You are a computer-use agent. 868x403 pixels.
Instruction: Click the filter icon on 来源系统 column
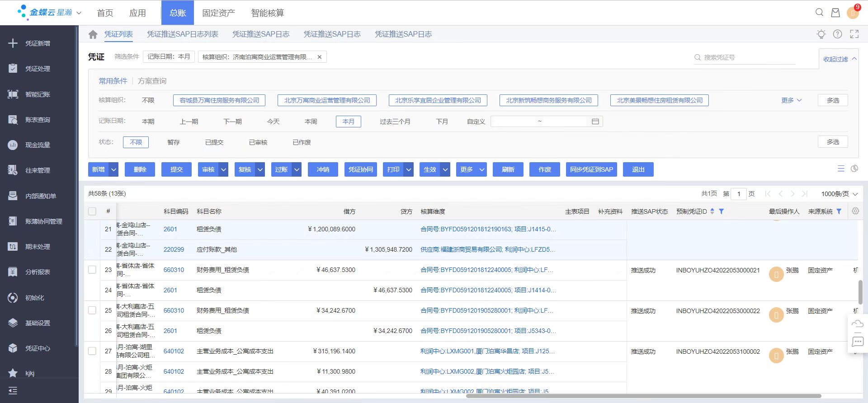point(839,211)
